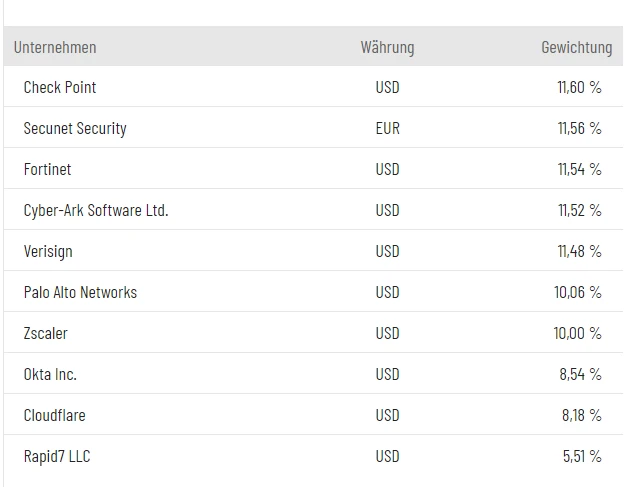Click the 10,06 % weighting value
635x487 pixels.
(577, 293)
